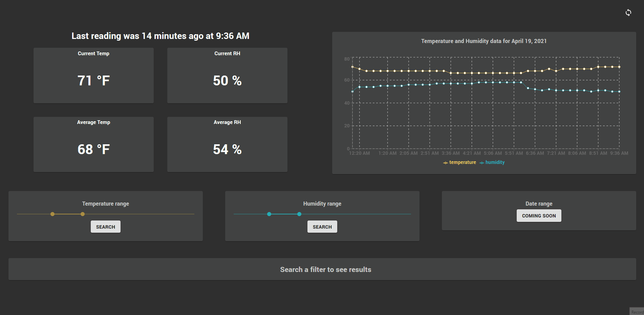644x315 pixels.
Task: Click the 'Humidity range' label
Action: (322, 204)
